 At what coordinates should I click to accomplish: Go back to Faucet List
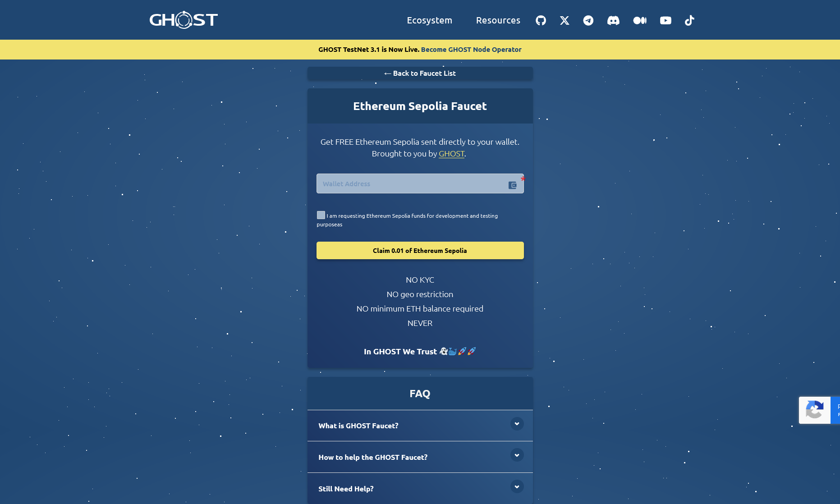420,73
